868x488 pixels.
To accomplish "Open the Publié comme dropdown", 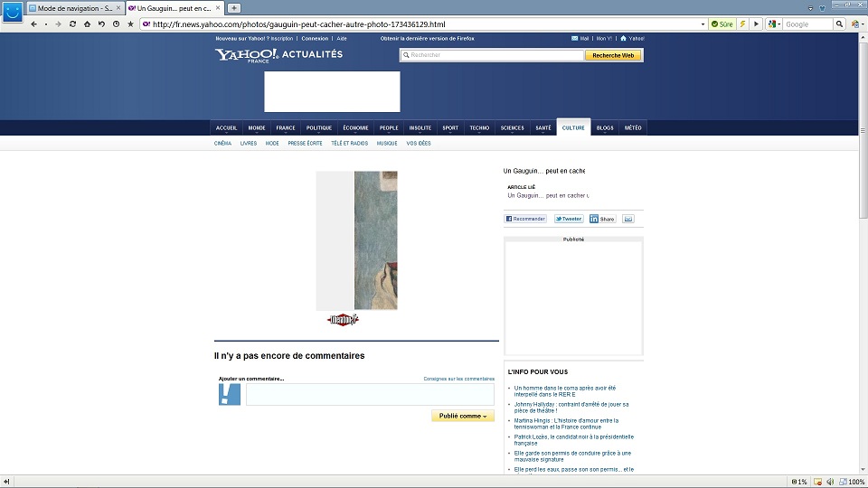I will (463, 416).
